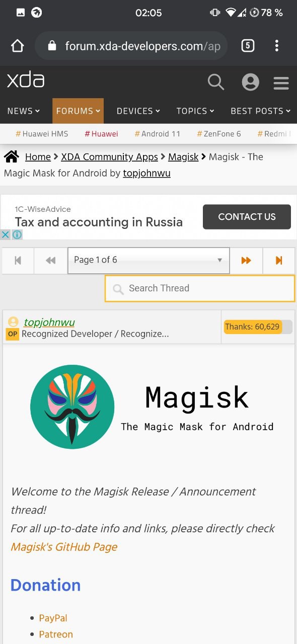Open the PayPal donation link
Screen dimensions: 297x644
pyautogui.click(x=53, y=618)
